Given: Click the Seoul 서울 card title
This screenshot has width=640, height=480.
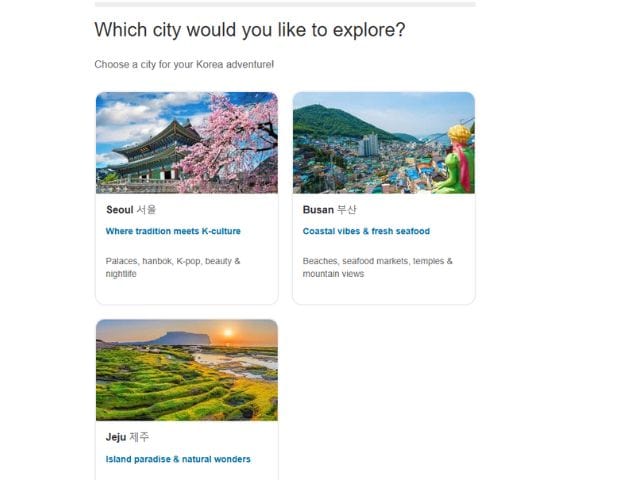Looking at the screenshot, I should pos(131,210).
